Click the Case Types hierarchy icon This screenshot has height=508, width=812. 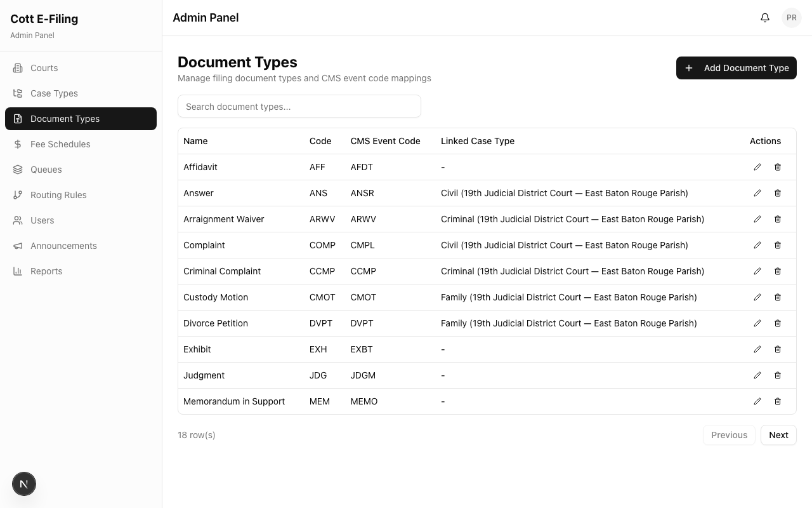tap(18, 93)
